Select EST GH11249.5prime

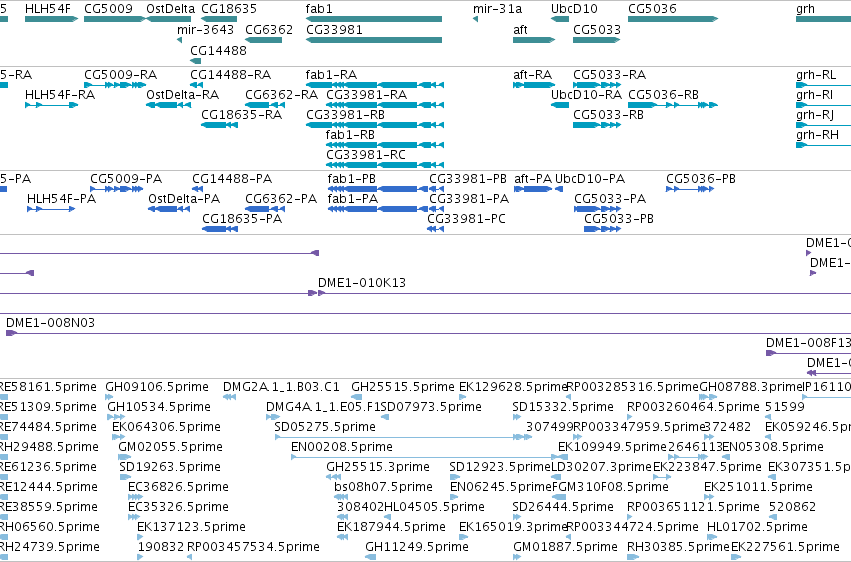pyautogui.click(x=417, y=547)
